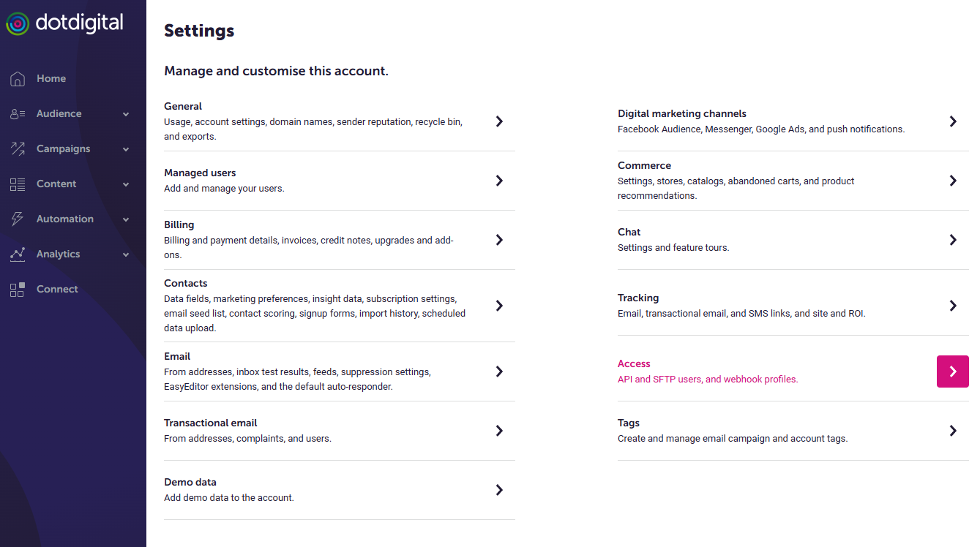
Task: Click the arrow next to General
Action: coord(499,121)
